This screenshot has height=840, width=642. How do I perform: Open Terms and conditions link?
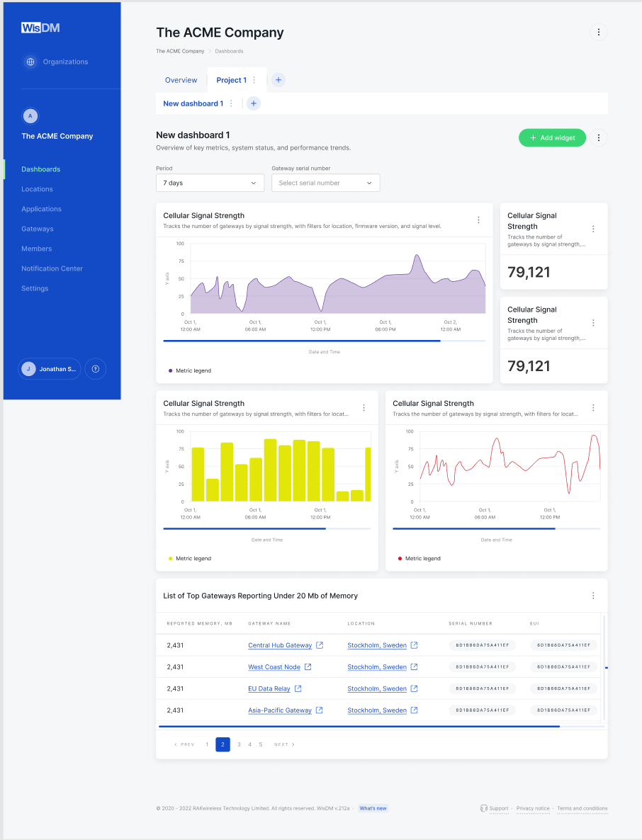tap(582, 808)
